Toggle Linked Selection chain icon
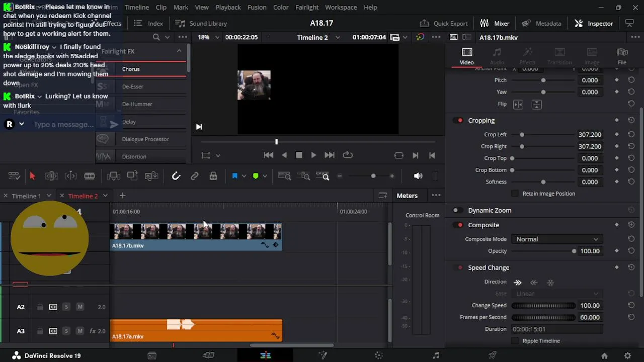Screen dimensions: 644x362 pos(194,176)
